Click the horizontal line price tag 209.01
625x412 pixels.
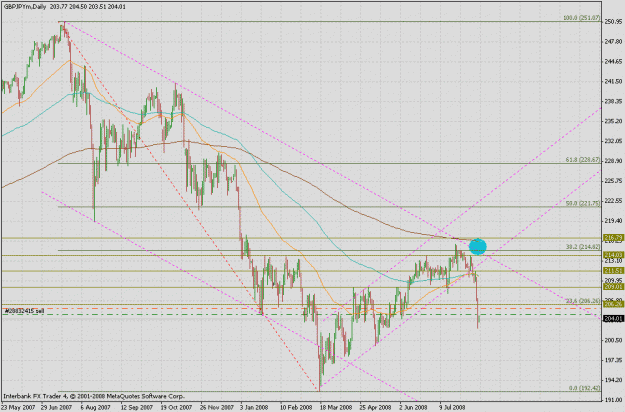coord(613,287)
